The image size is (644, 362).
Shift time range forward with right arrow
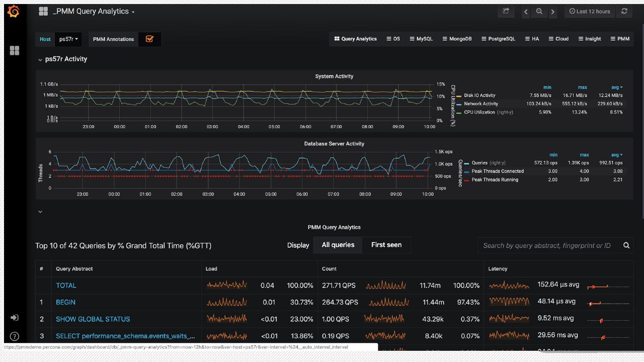pyautogui.click(x=553, y=12)
